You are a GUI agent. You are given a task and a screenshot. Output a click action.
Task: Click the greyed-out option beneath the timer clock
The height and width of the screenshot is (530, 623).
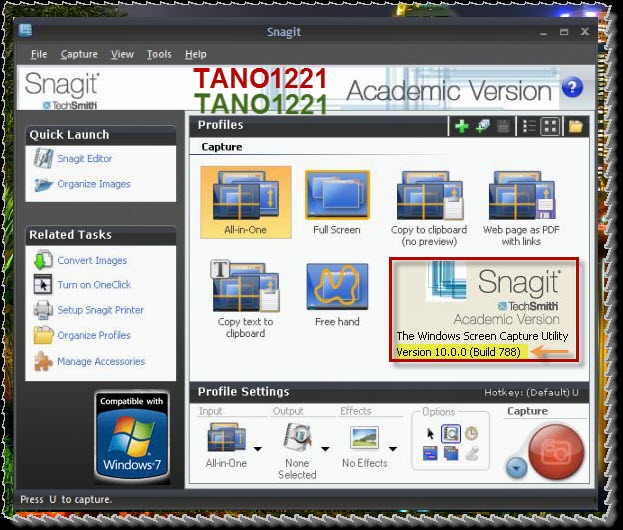(472, 453)
